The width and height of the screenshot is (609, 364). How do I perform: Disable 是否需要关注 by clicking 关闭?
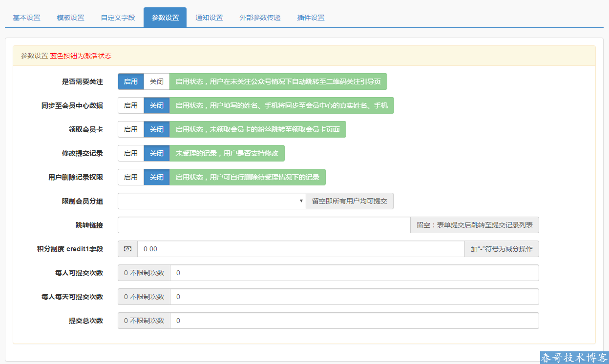pos(156,81)
